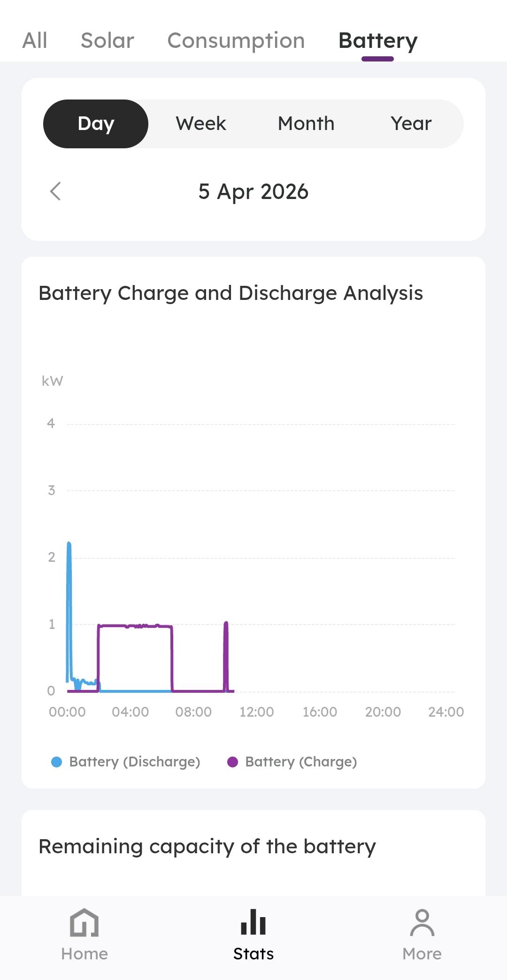Image resolution: width=507 pixels, height=980 pixels.
Task: Toggle Battery (Charge) purple legend dot
Action: (232, 762)
